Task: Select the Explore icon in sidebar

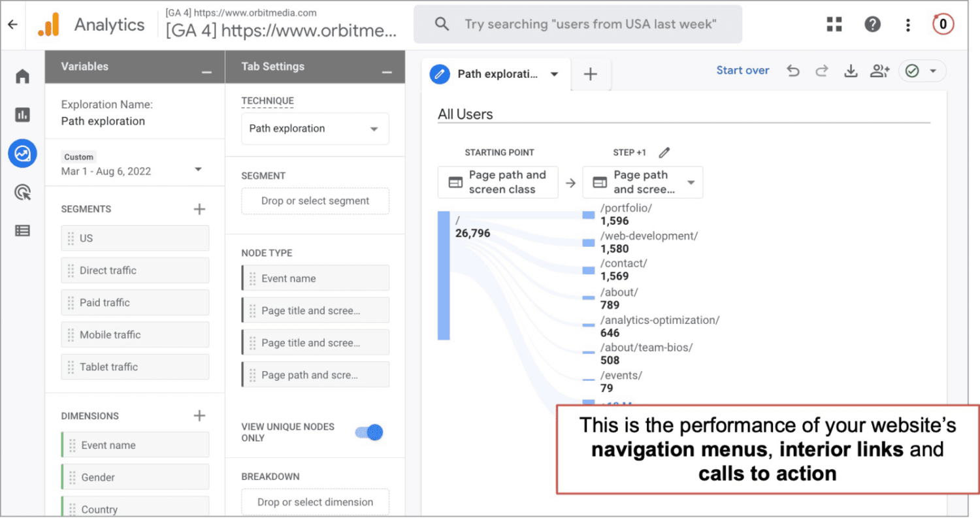Action: 22,154
